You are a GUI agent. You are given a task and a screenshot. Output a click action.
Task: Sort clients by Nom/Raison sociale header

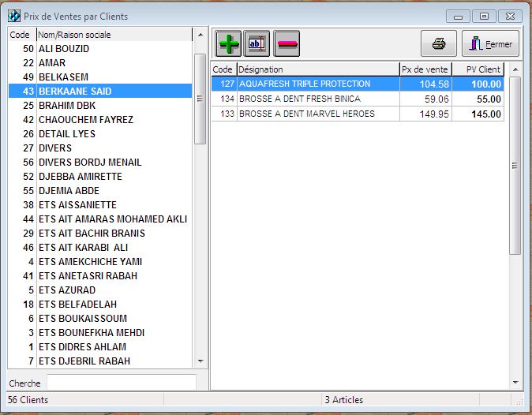pyautogui.click(x=114, y=35)
